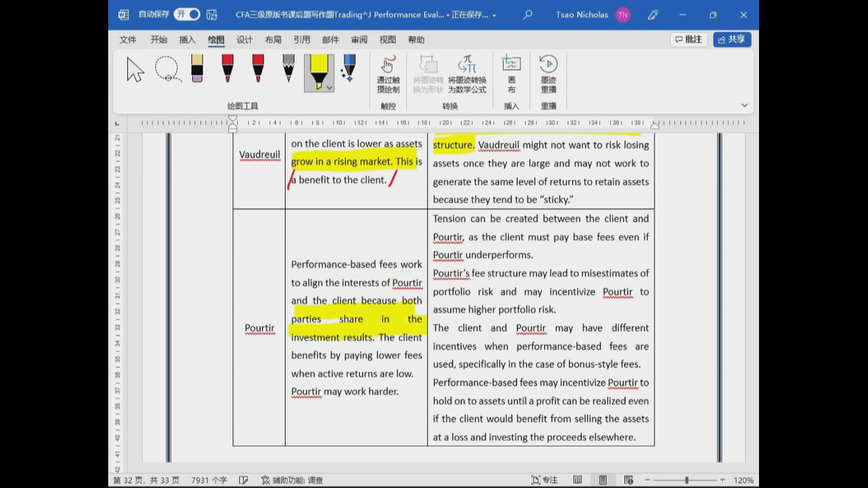Start Ink Replay (墨迹重播)
The height and width of the screenshot is (488, 868).
[548, 74]
